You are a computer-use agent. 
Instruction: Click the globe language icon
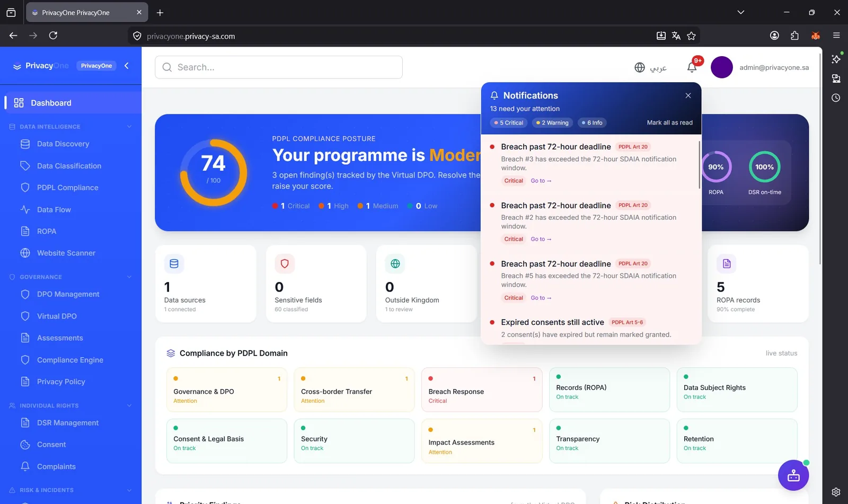point(640,67)
